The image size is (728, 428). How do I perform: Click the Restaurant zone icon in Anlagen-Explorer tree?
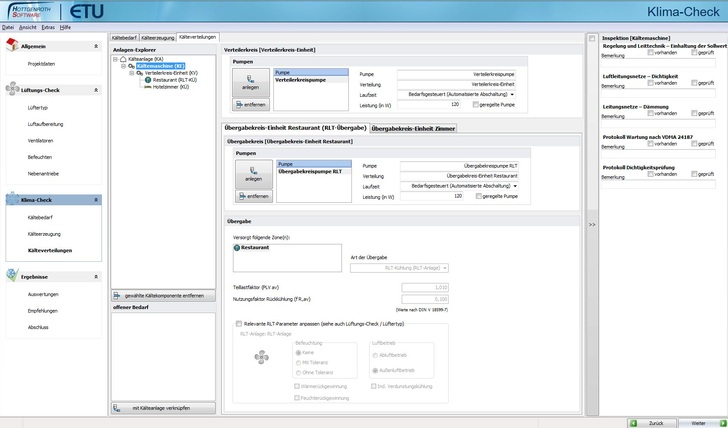[146, 80]
